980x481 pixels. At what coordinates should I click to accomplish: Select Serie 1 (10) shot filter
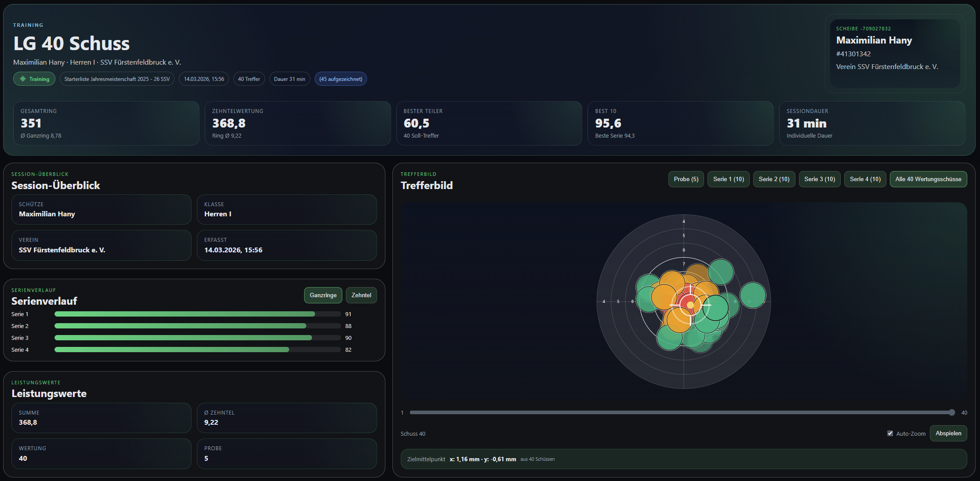[x=728, y=179]
